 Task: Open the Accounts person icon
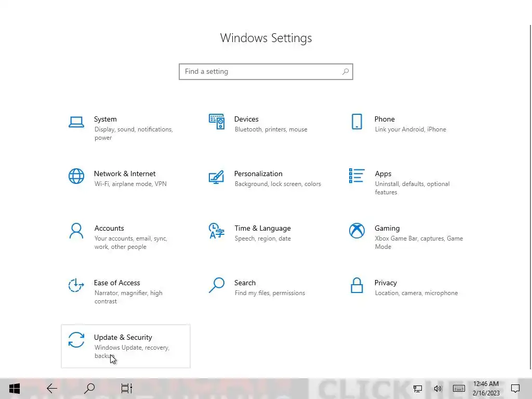point(76,231)
